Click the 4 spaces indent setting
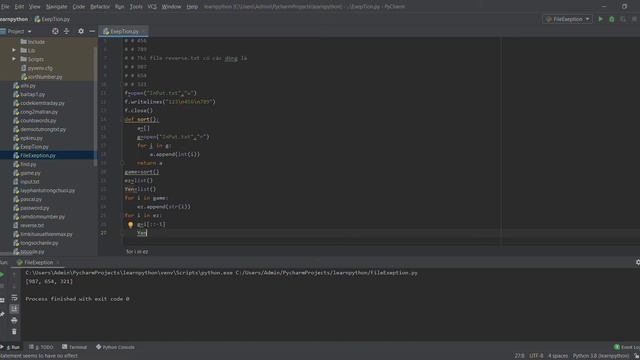This screenshot has width=640, height=360. pyautogui.click(x=558, y=356)
